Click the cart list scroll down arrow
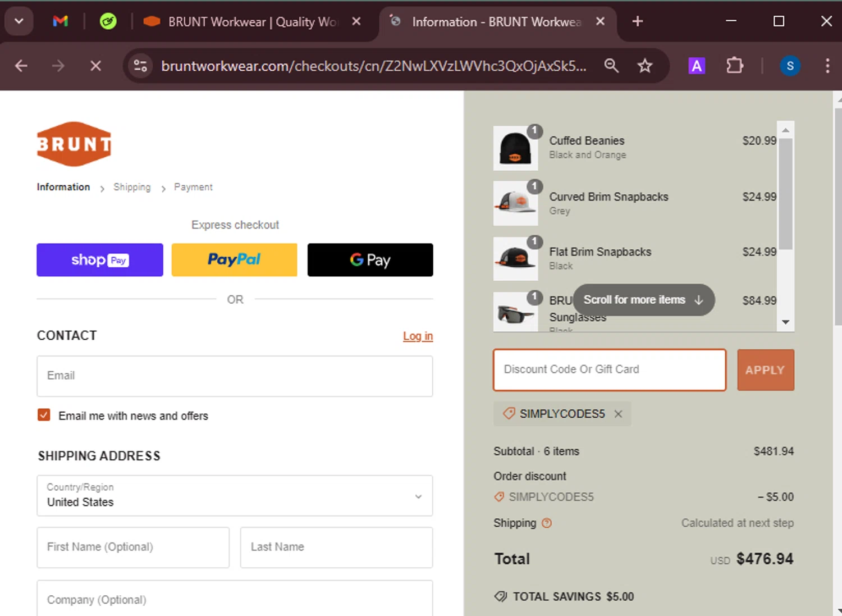This screenshot has width=842, height=616. 786,322
